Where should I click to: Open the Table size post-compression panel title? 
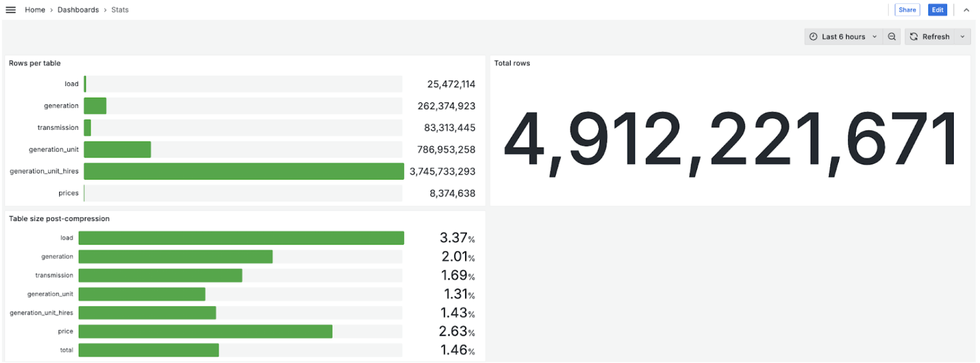(x=59, y=218)
